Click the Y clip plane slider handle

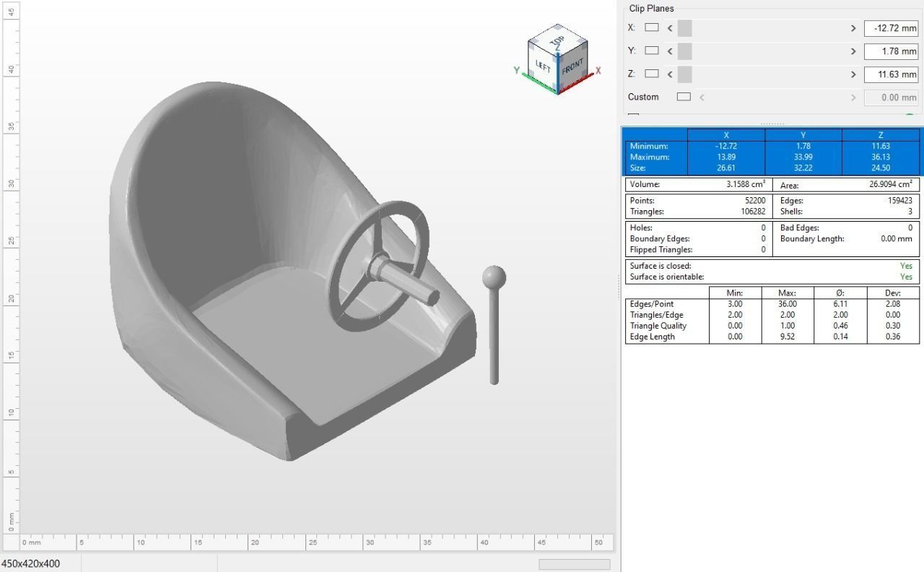point(685,51)
